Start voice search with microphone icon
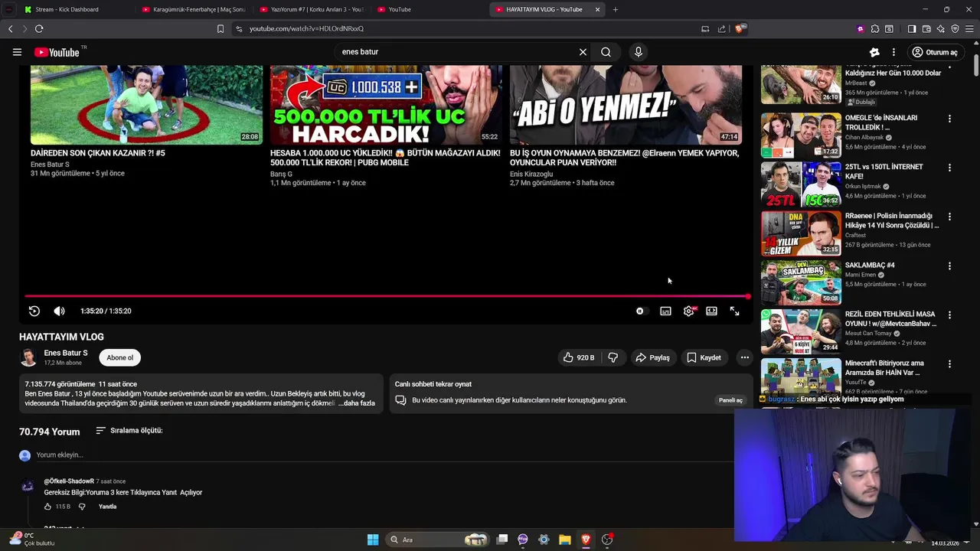Image resolution: width=980 pixels, height=551 pixels. coord(639,52)
